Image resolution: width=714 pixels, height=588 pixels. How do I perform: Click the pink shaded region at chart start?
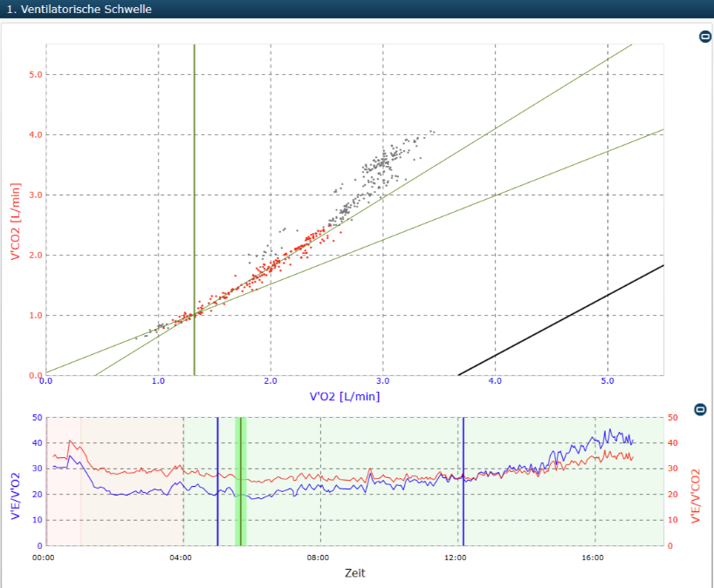click(x=64, y=482)
